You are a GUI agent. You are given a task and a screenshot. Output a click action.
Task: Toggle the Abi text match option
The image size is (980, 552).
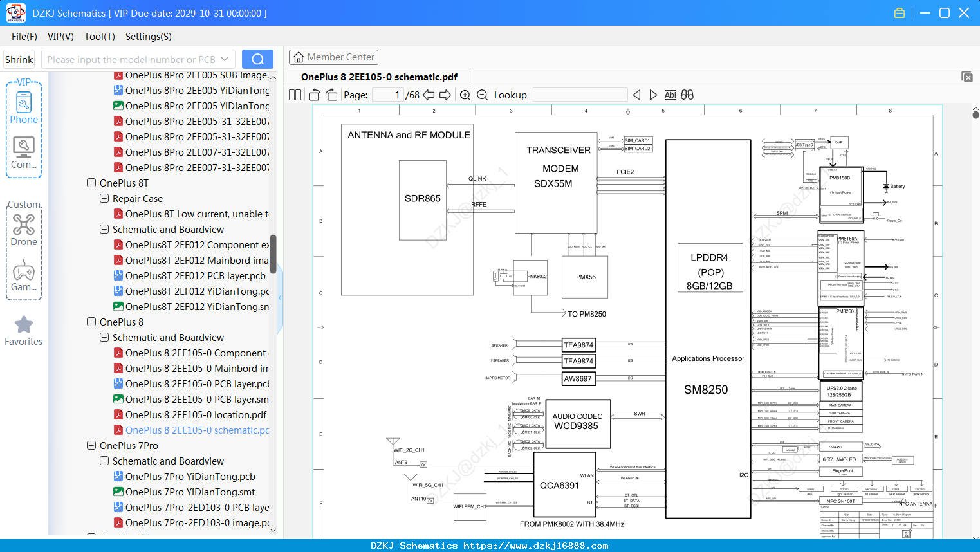tap(670, 95)
